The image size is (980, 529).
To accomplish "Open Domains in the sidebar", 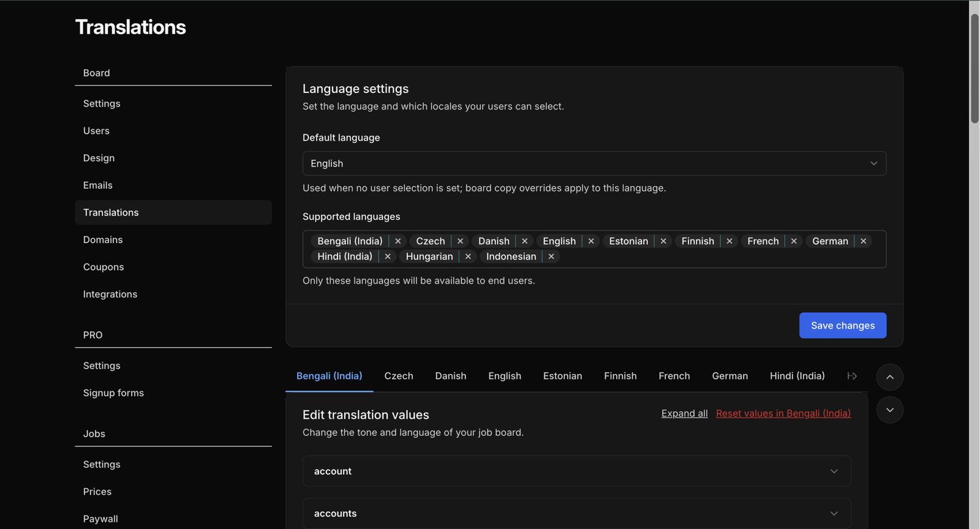I will 103,240.
